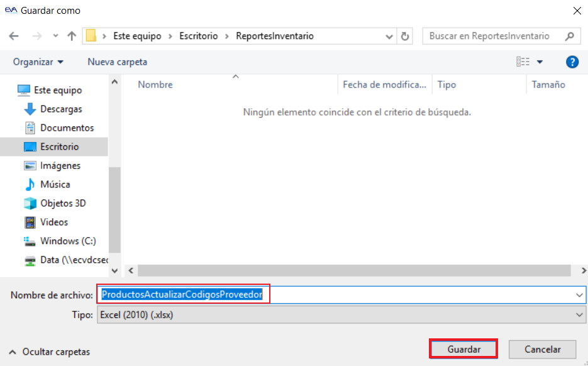Screen dimensions: 588x366
Task: Go up one folder level
Action: 71,36
